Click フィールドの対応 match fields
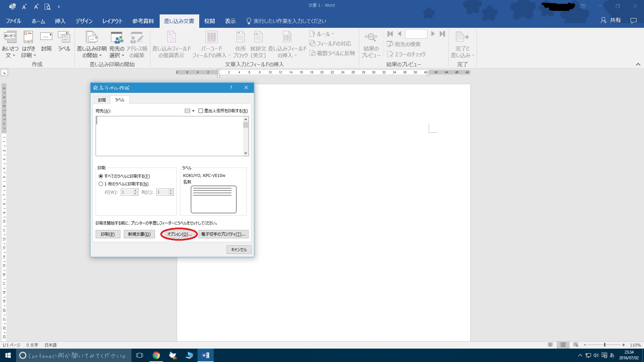Viewport: 644px width, 362px height. 330,44
